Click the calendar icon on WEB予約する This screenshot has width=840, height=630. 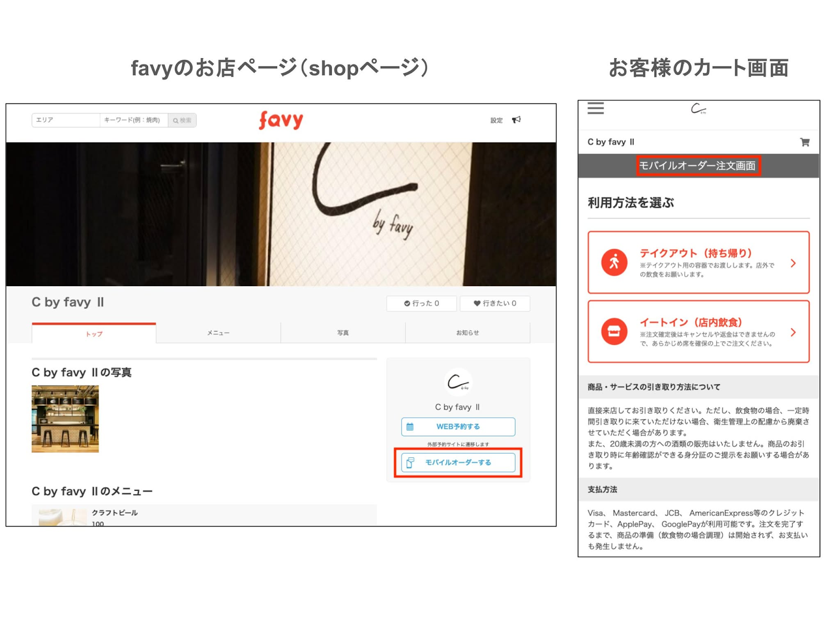[410, 427]
